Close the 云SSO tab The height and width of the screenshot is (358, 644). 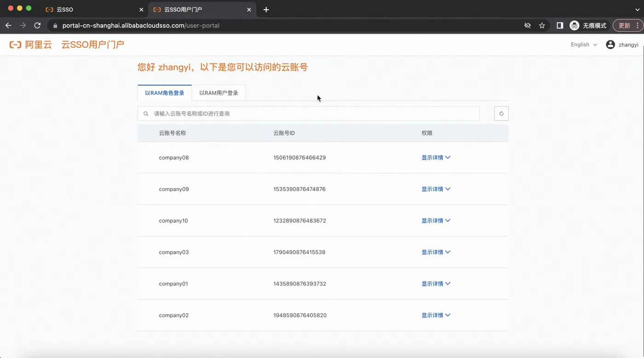pos(141,9)
